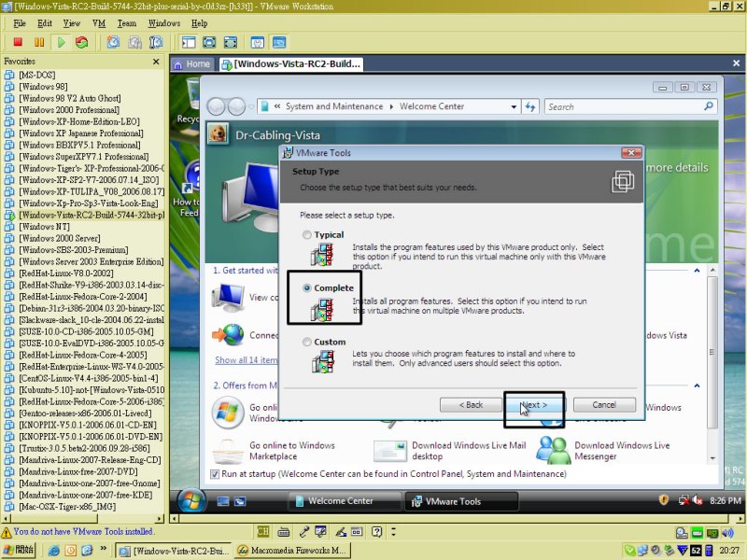Open the navigation history dropdown arrow

click(x=251, y=107)
